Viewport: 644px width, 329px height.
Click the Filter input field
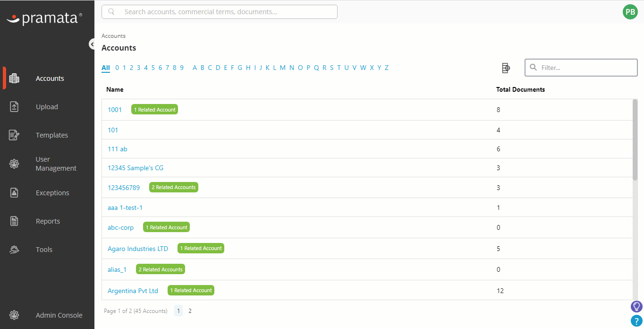point(581,68)
